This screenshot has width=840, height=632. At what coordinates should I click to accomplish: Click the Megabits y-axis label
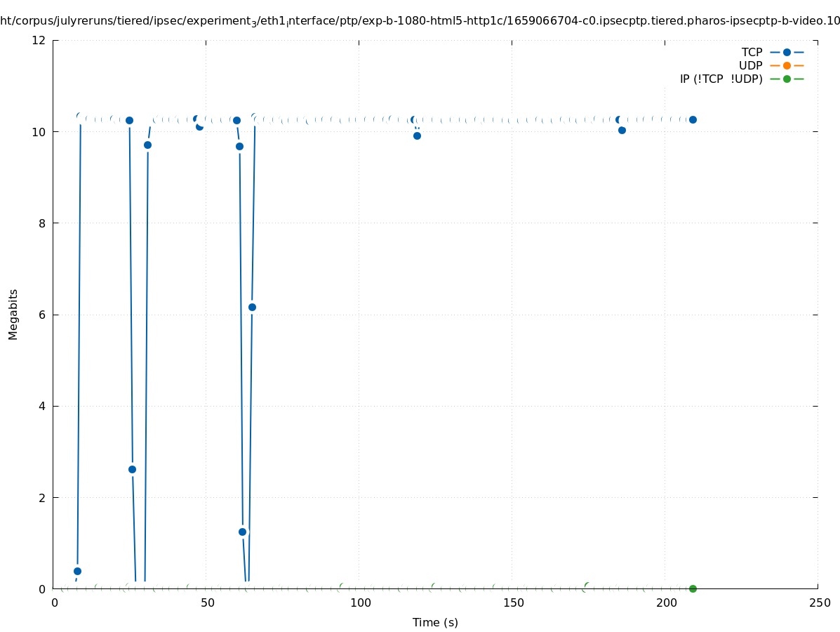[13, 314]
